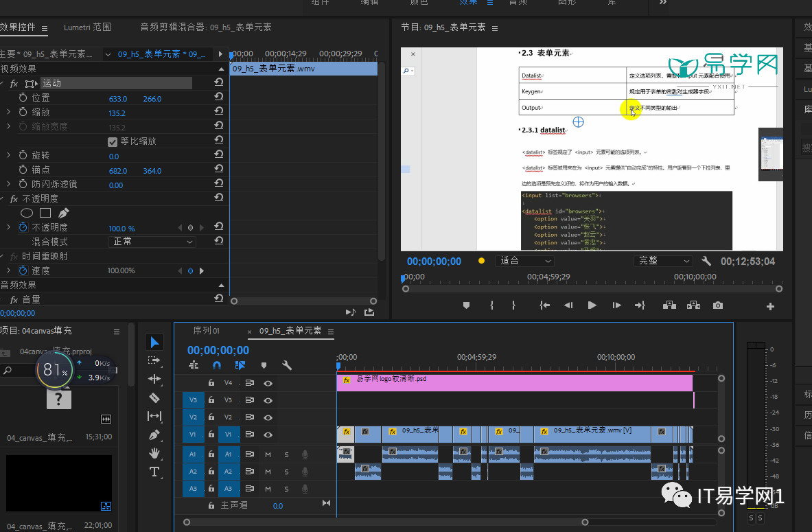Screen dimensions: 812x532
Task: Activate the Track Select Forward tool
Action: 154,360
